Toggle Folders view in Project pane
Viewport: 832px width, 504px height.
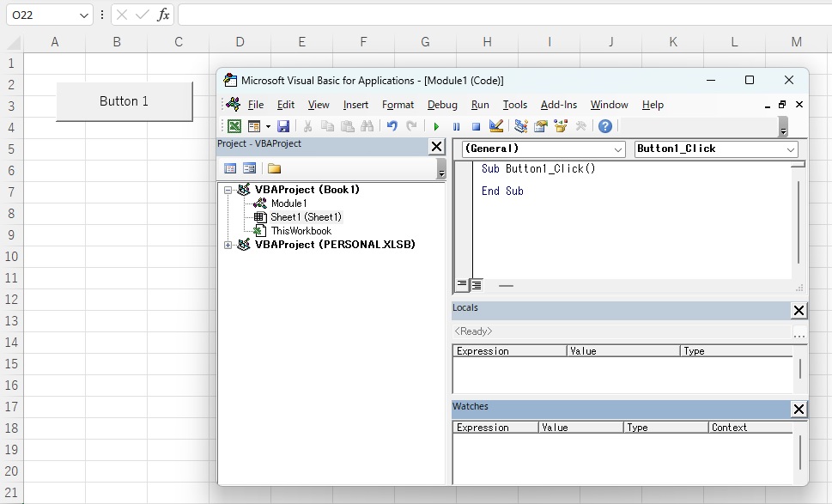[274, 168]
